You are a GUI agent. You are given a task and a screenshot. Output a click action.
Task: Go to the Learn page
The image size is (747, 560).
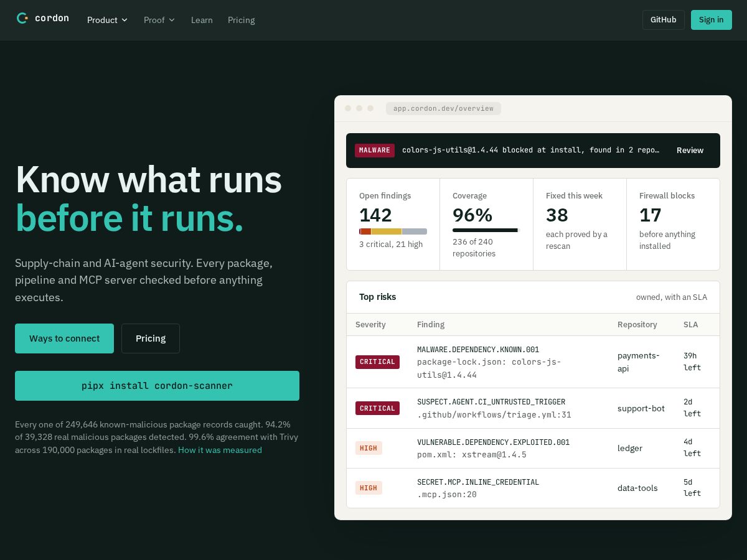202,20
